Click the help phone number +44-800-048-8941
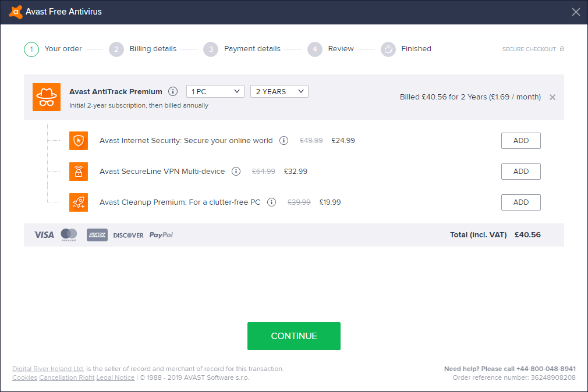Viewport: 588px width, 392px height. pos(546,369)
